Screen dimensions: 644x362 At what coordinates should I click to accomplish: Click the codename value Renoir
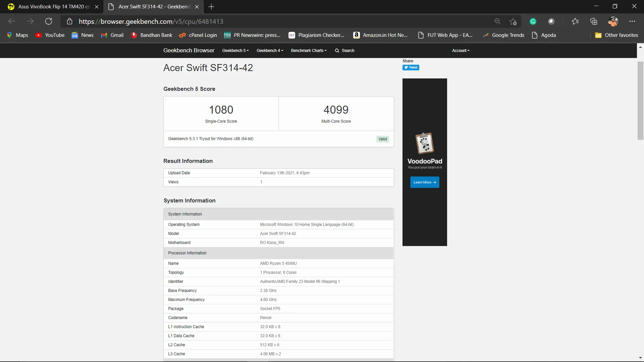[x=266, y=318]
